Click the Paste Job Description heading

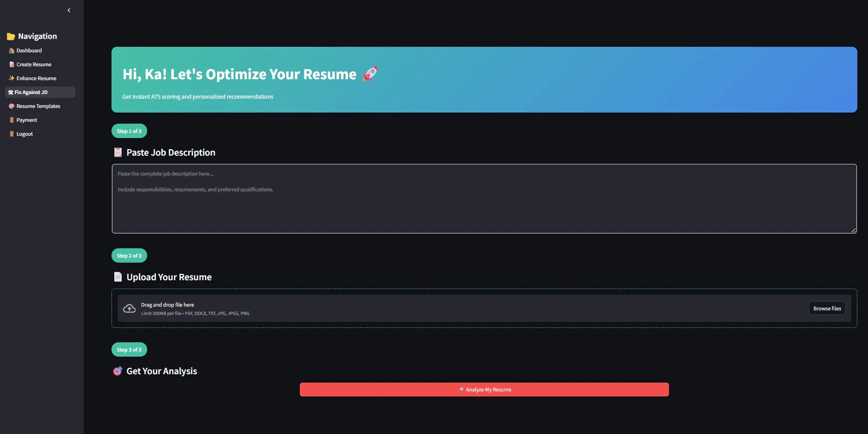[x=171, y=152]
